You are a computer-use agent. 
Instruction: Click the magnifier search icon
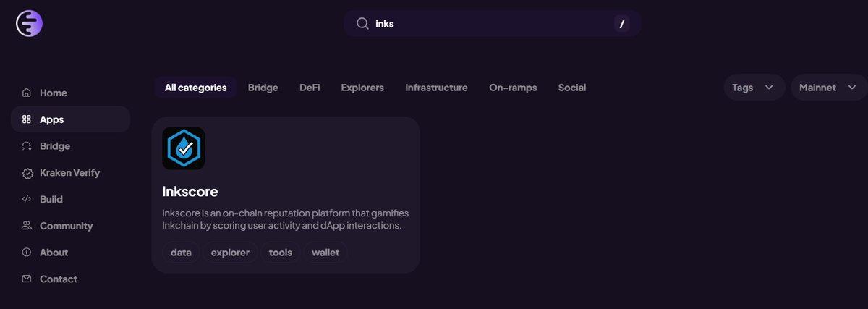pyautogui.click(x=363, y=24)
